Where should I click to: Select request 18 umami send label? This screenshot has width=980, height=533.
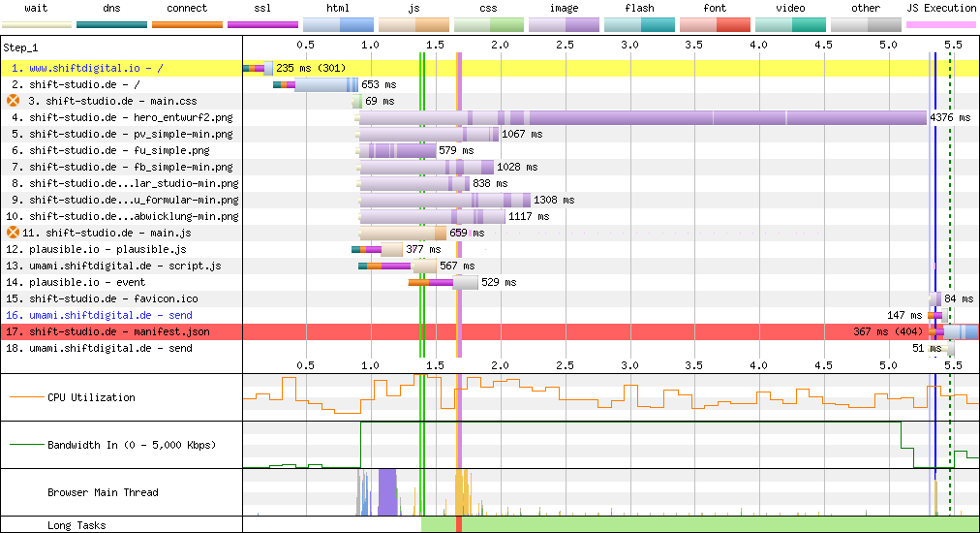click(x=99, y=349)
